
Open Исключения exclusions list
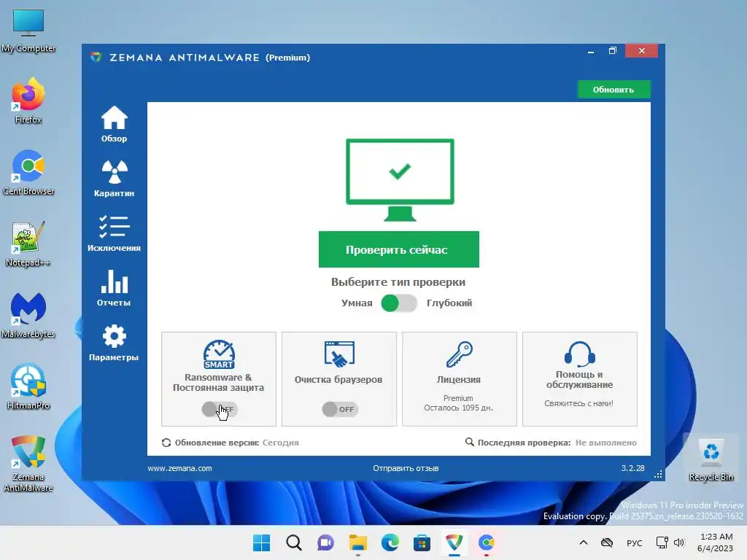(114, 233)
